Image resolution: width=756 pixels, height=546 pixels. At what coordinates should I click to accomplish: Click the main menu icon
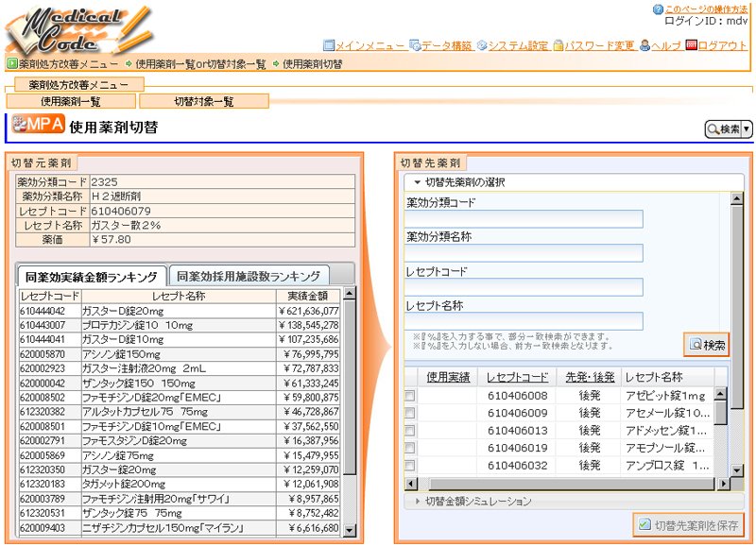[x=328, y=45]
